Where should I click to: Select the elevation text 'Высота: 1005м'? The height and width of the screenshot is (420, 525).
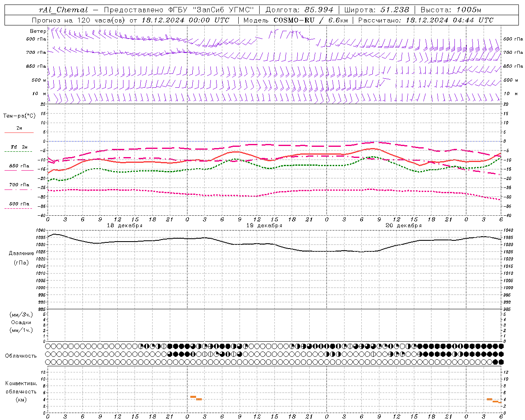click(x=451, y=10)
